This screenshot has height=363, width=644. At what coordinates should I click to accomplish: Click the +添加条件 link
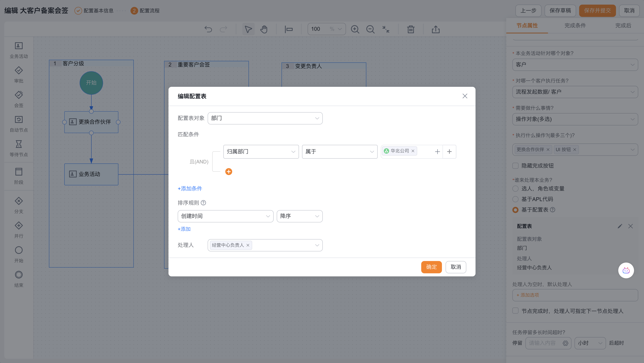coord(190,189)
